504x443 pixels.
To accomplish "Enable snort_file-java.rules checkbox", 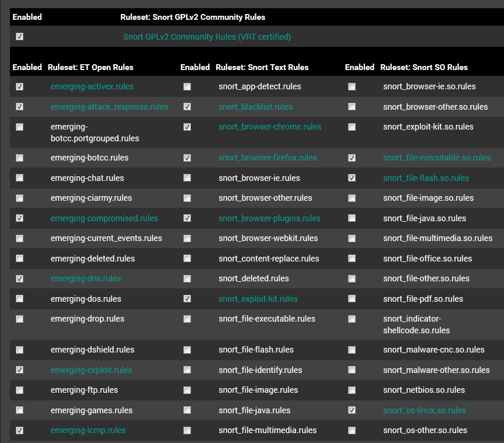I will pos(187,410).
